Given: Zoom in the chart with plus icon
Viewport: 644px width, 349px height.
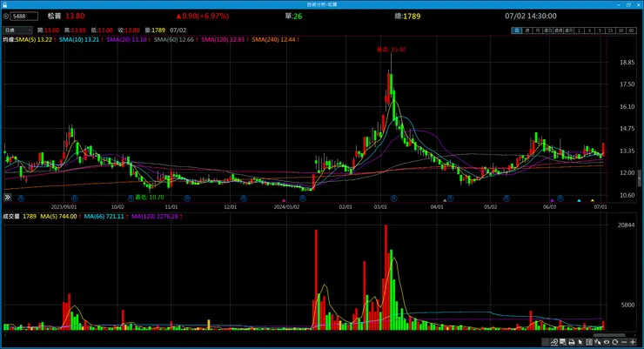Looking at the screenshot, I should pyautogui.click(x=633, y=342).
